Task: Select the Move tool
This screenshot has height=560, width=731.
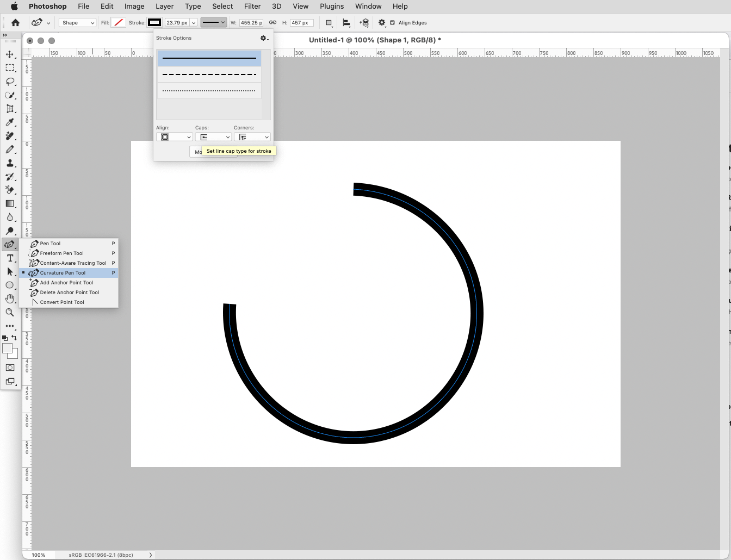Action: [x=10, y=54]
